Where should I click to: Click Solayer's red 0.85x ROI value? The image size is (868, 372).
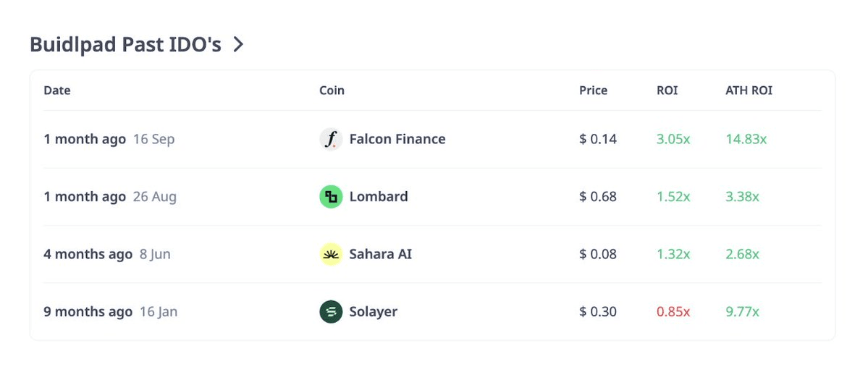point(673,312)
